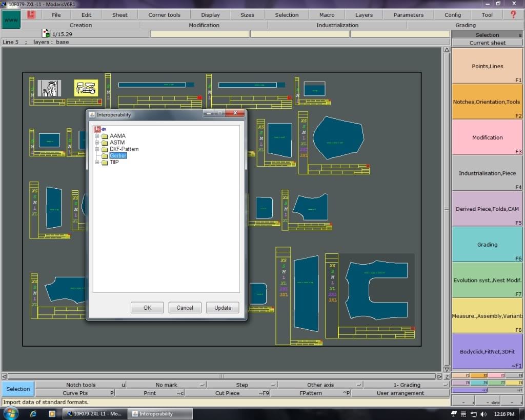The width and height of the screenshot is (525, 420).
Task: Click the vertical scrollbar thumb of workspace
Action: click(447, 209)
